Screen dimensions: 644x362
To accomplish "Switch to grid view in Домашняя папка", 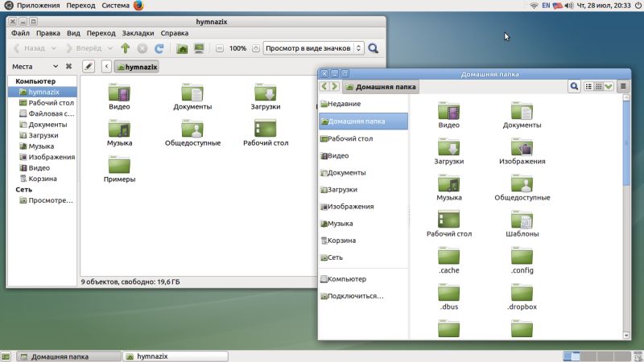I will tap(598, 86).
